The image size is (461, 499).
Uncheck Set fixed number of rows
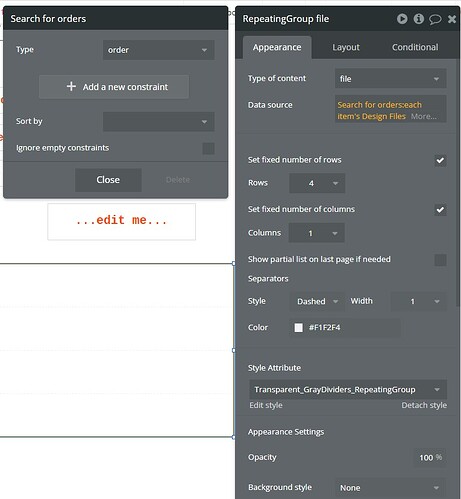440,160
